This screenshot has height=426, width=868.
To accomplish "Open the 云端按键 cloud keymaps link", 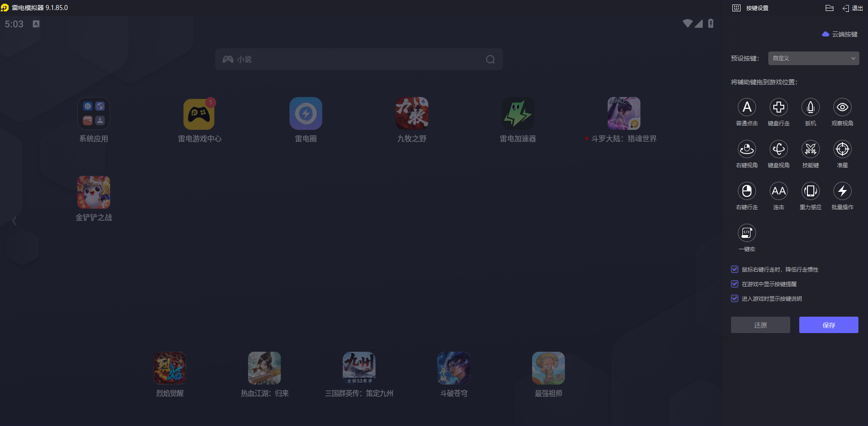I will (x=840, y=34).
